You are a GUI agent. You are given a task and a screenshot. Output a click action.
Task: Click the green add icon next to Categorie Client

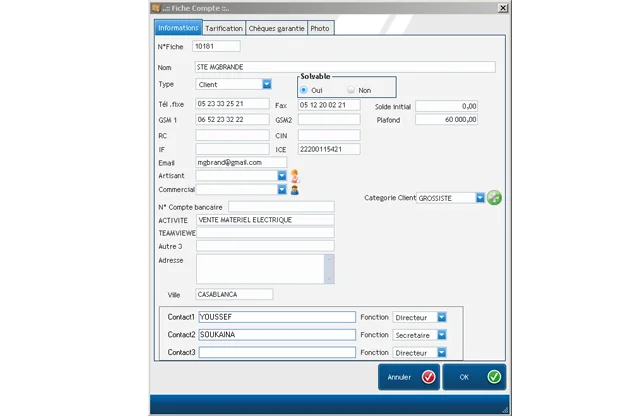pos(494,198)
